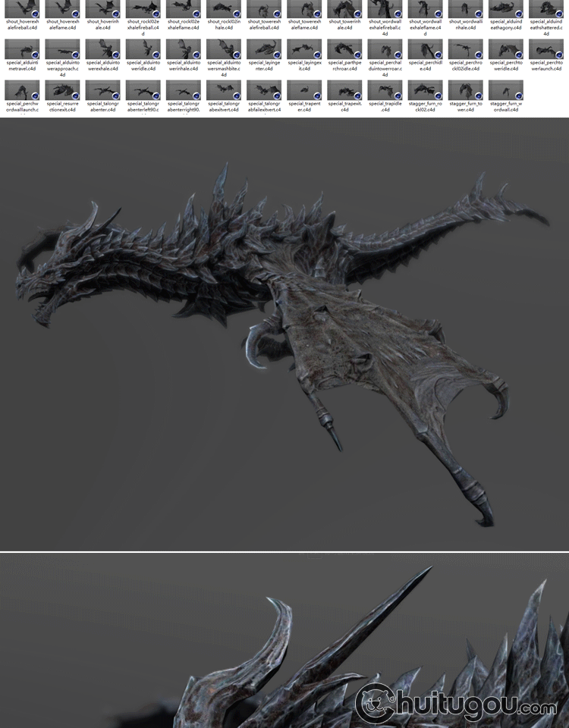The width and height of the screenshot is (569, 728).
Task: Select the shout_wordwallexhalefireball.c4d file icon
Action: pos(385,9)
